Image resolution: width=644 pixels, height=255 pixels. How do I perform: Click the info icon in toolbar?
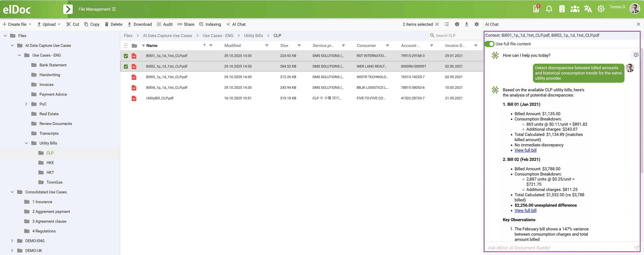(x=457, y=24)
